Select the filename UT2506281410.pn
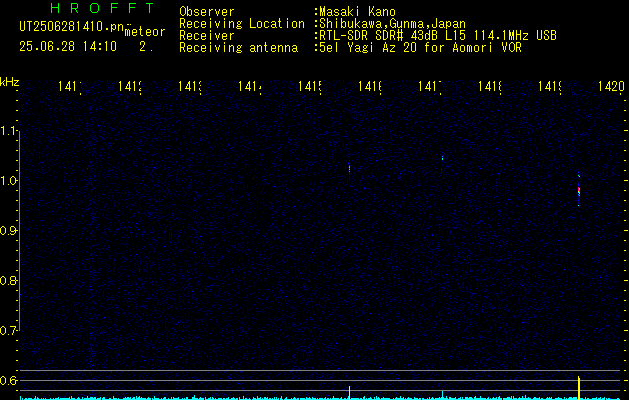629x400 pixels. 72,27
